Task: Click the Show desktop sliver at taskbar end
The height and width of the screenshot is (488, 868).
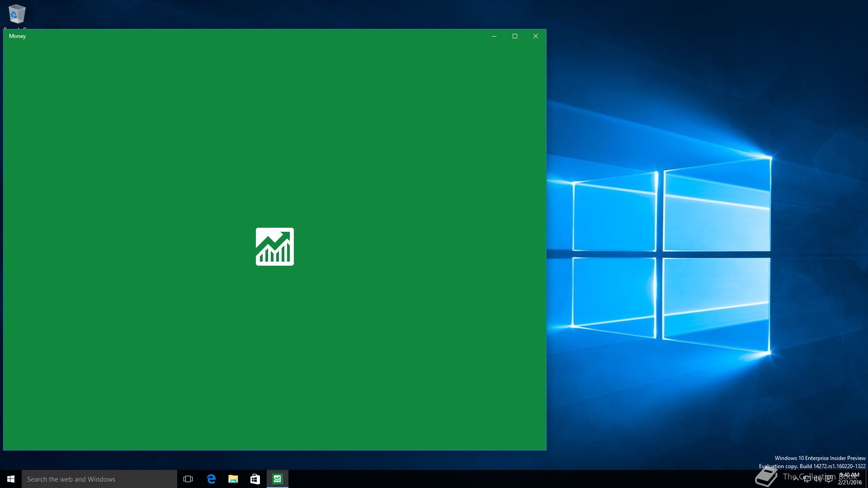Action: pyautogui.click(x=866, y=479)
